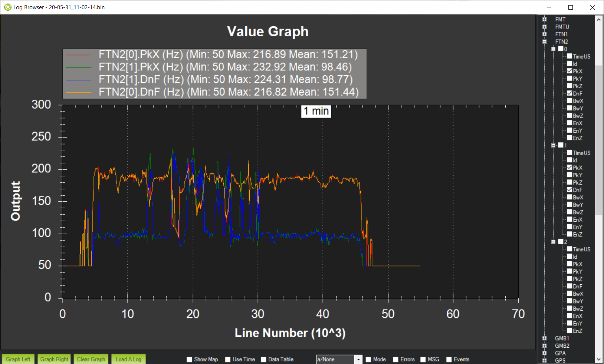Viewport: 604px width, 364px height.
Task: Expand the GPS tree node
Action: pyautogui.click(x=544, y=360)
